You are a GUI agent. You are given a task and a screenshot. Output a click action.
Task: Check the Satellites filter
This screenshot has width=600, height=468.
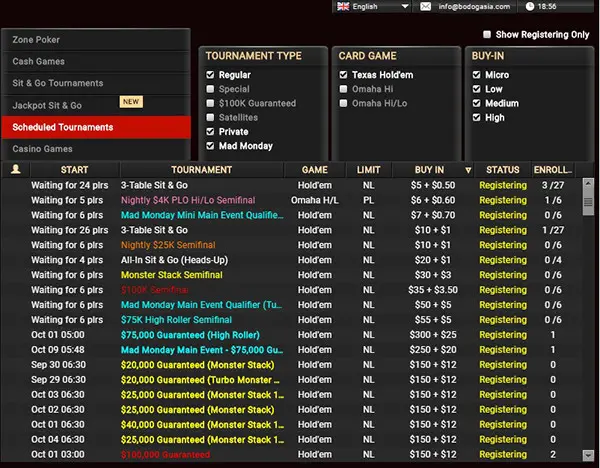tap(210, 117)
